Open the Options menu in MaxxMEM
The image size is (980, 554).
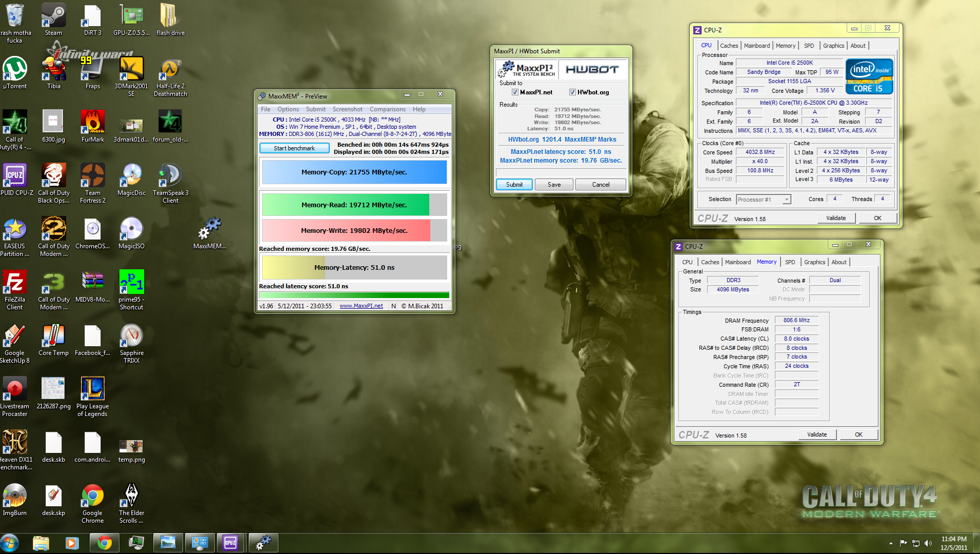(288, 109)
